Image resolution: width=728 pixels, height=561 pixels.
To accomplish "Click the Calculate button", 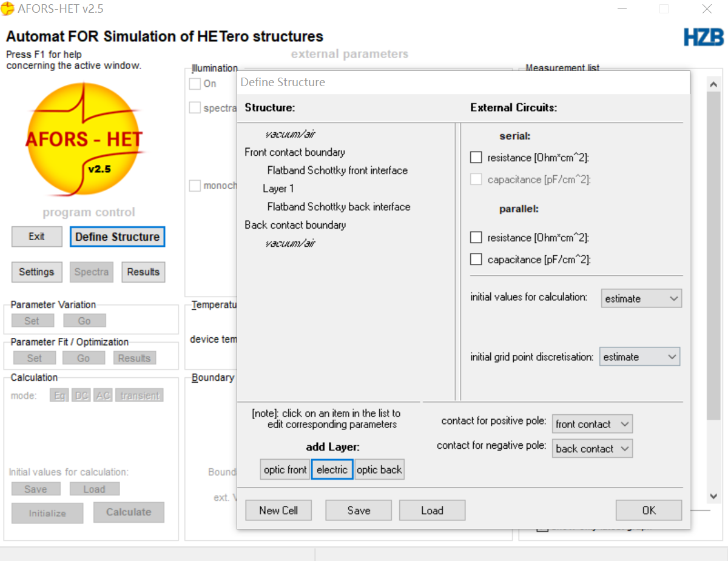I will coord(129,512).
